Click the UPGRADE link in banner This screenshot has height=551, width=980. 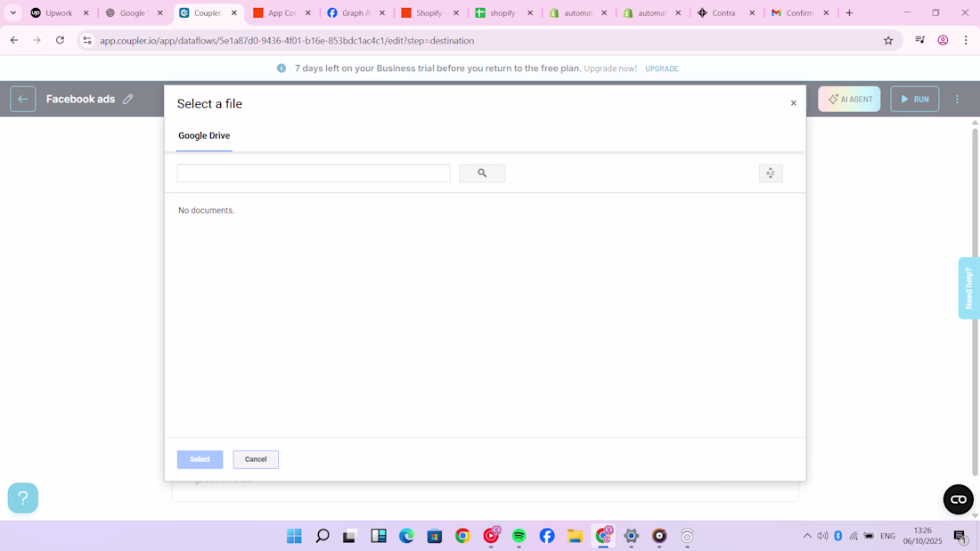[x=661, y=69]
